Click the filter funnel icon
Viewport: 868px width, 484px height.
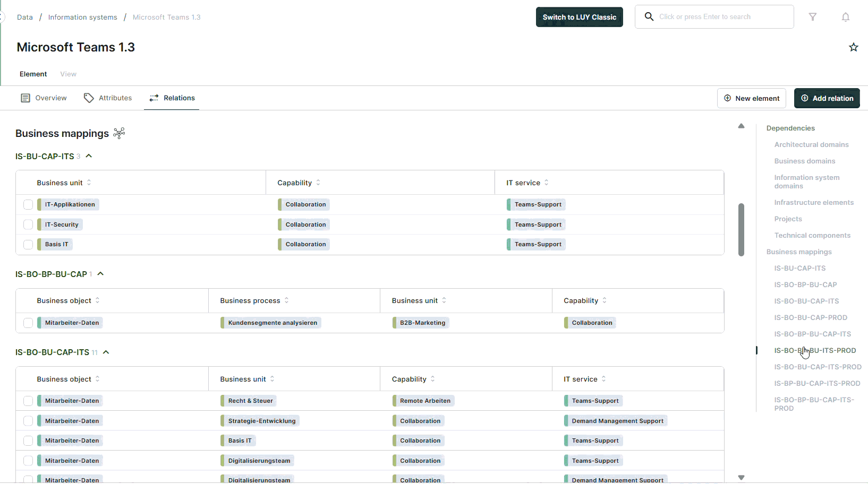pos(813,17)
